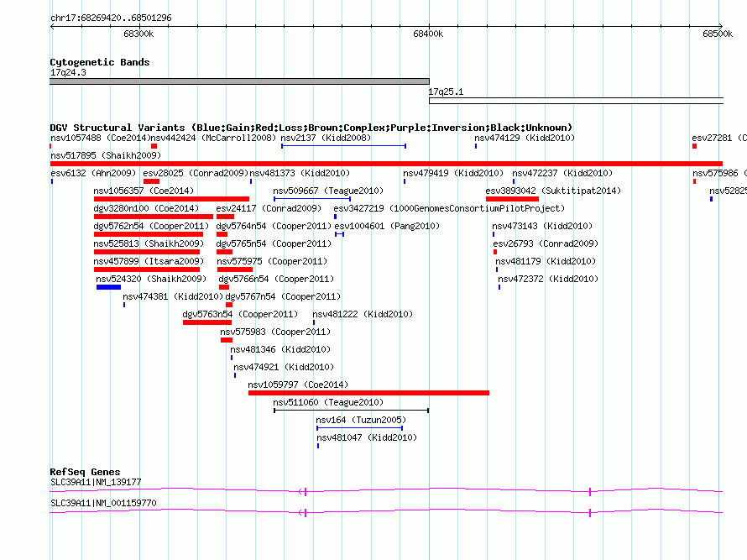Viewport: 747px width, 560px height.
Task: Open esv3893042 (Suktitipat2014) label
Action: tap(553, 191)
